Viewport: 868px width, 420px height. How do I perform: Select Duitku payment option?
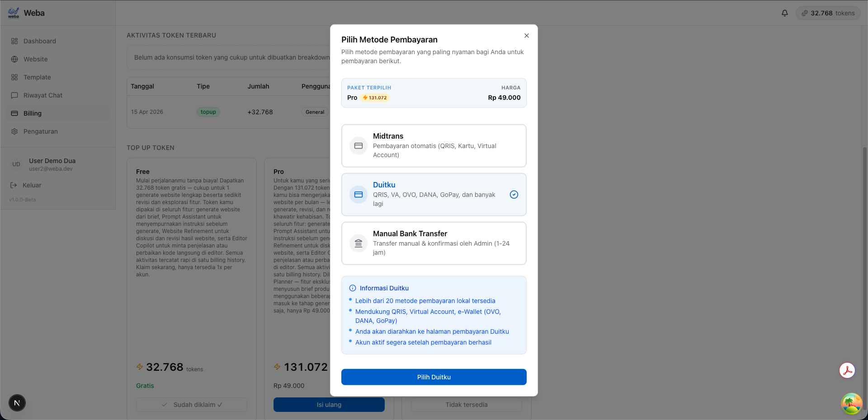[434, 195]
